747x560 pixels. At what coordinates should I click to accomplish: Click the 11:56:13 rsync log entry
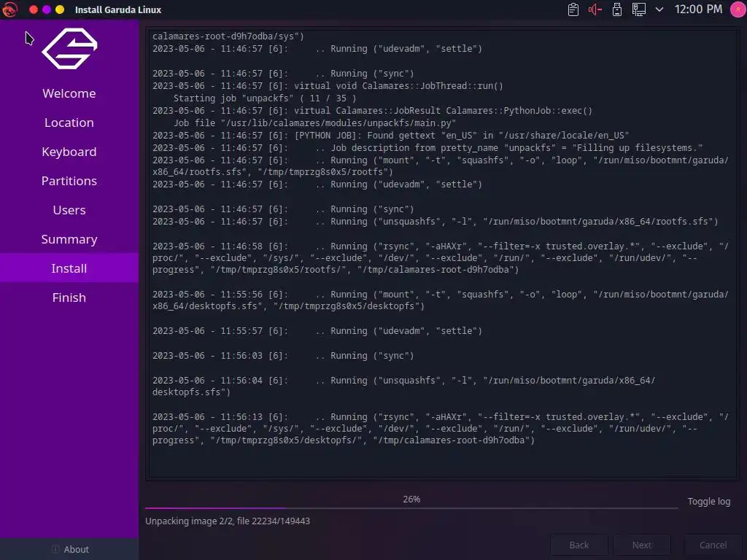click(440, 428)
